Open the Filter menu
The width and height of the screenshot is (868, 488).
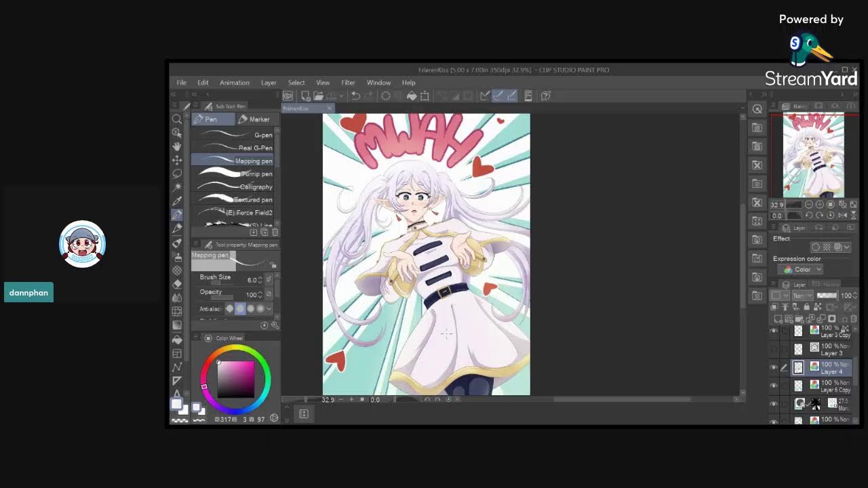coord(348,83)
